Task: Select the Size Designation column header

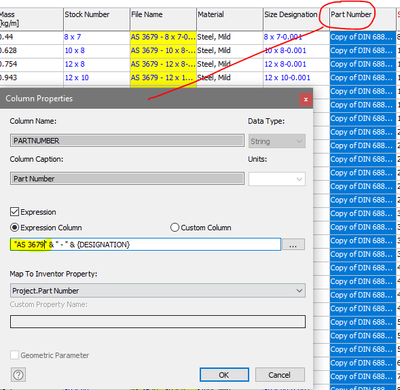Action: click(296, 19)
